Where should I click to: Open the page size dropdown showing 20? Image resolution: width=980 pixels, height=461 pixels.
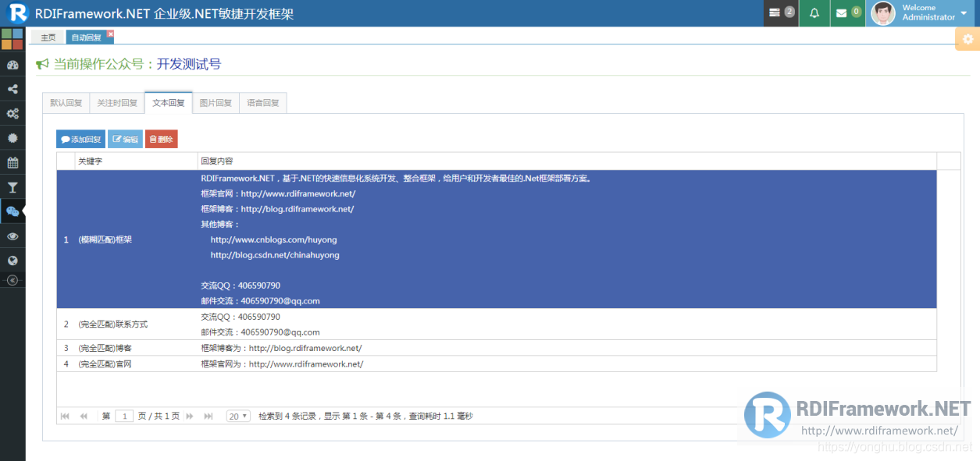[237, 416]
